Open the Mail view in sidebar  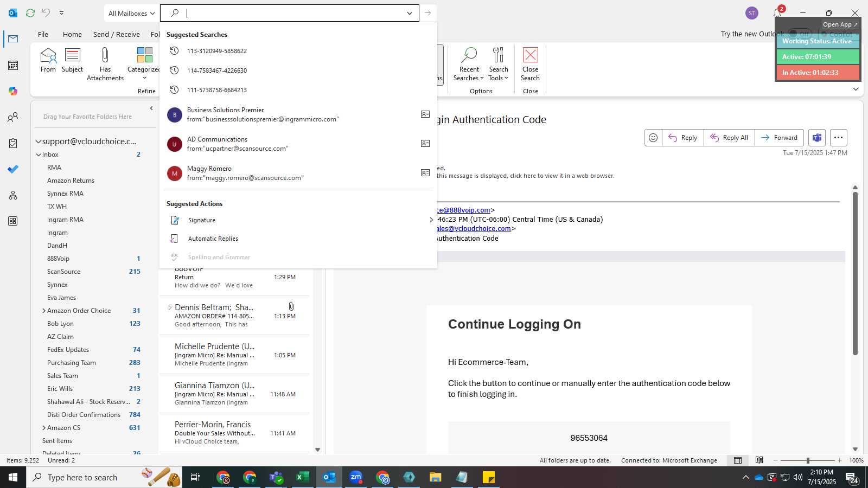(13, 39)
